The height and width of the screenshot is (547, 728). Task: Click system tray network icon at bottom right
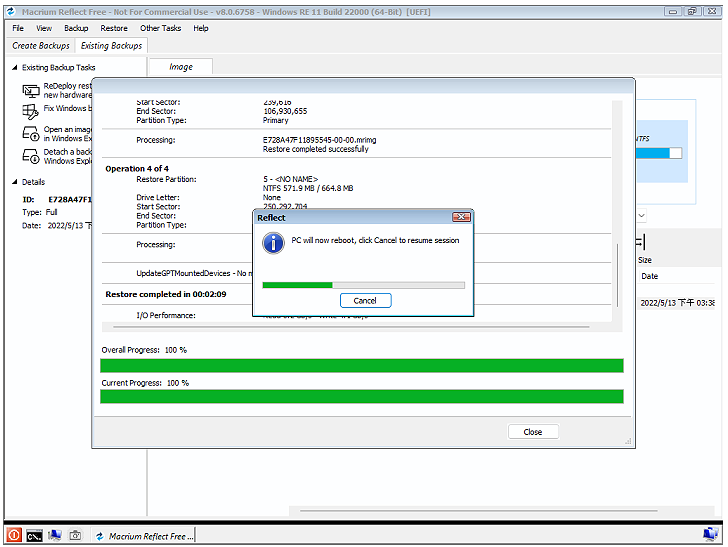[x=710, y=534]
